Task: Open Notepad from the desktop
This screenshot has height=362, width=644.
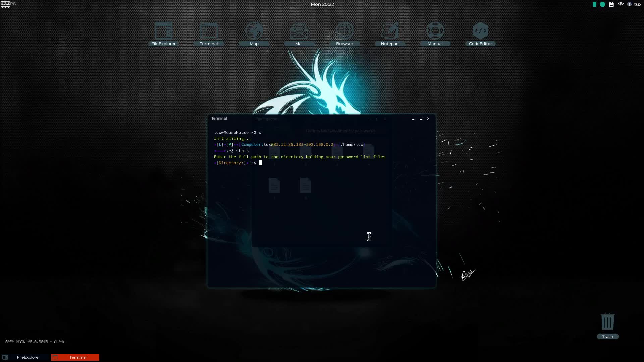Action: 390,34
